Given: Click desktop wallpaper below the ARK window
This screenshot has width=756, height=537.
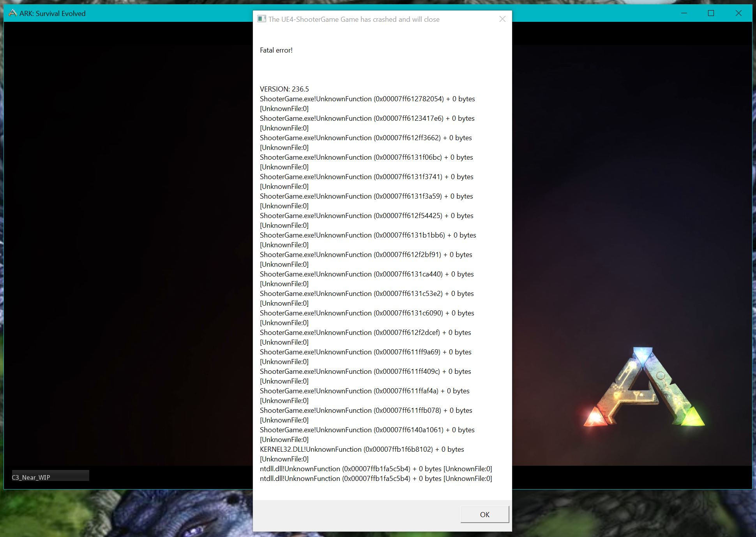Looking at the screenshot, I should [117, 514].
